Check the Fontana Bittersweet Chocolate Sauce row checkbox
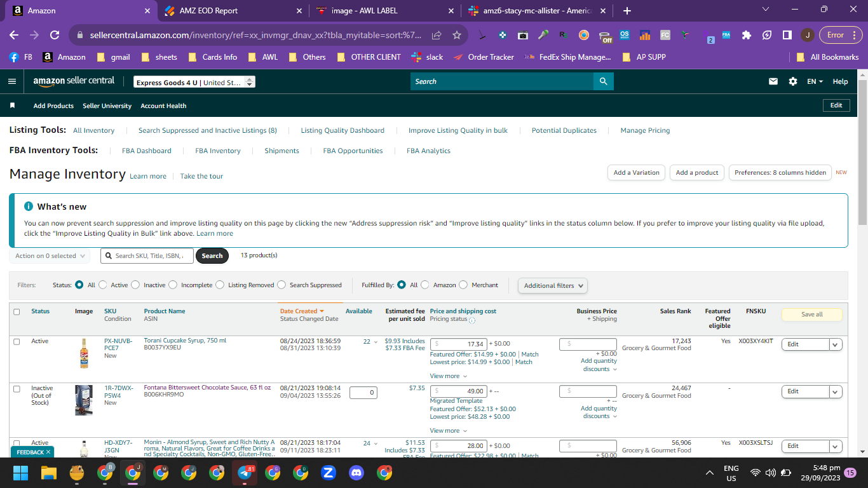 click(x=17, y=389)
